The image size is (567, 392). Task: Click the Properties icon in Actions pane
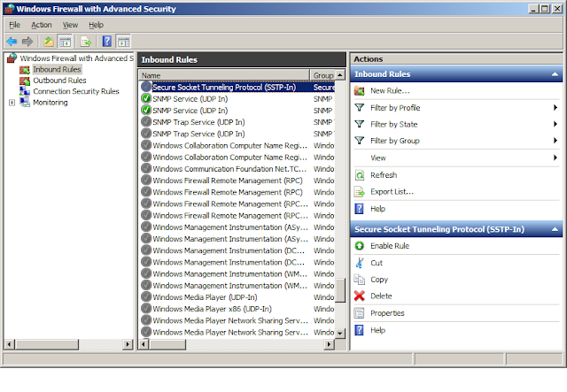click(x=359, y=313)
